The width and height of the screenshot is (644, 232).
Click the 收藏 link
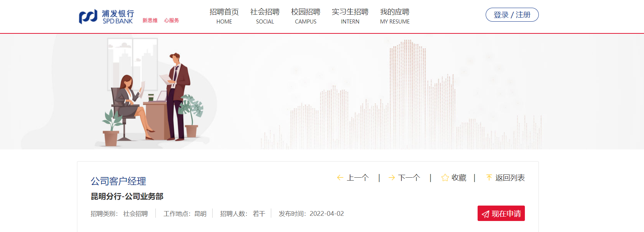[x=454, y=178]
